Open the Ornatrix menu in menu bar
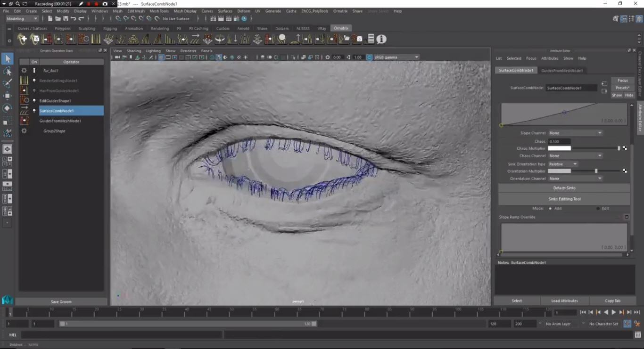Screen dimensions: 644x349 point(340,11)
